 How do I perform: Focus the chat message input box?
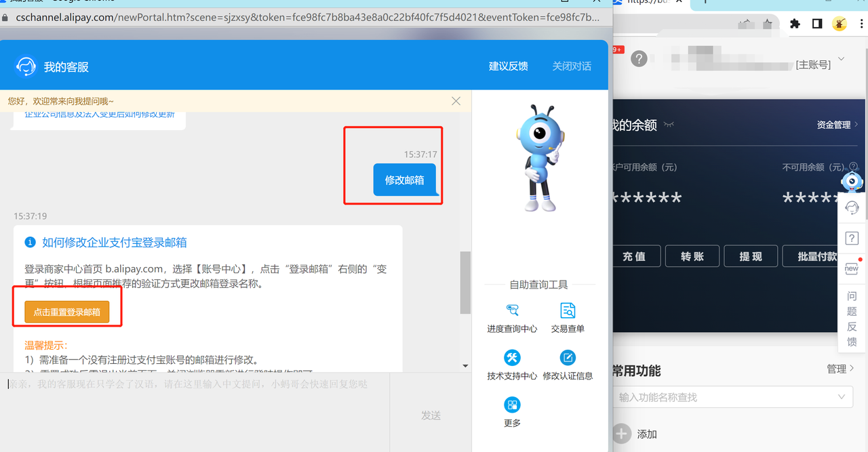(195, 411)
